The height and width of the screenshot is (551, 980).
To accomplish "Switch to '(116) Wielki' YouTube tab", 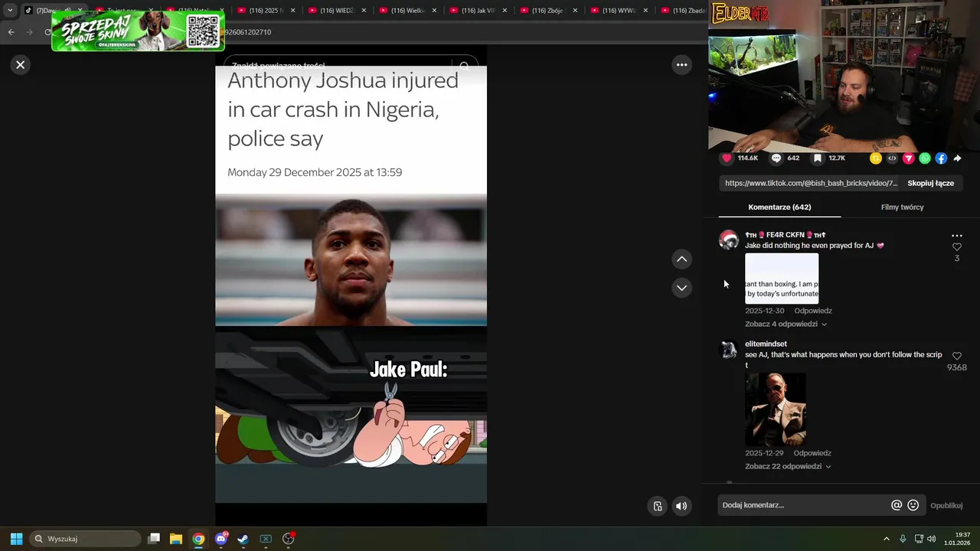I will 407,11.
